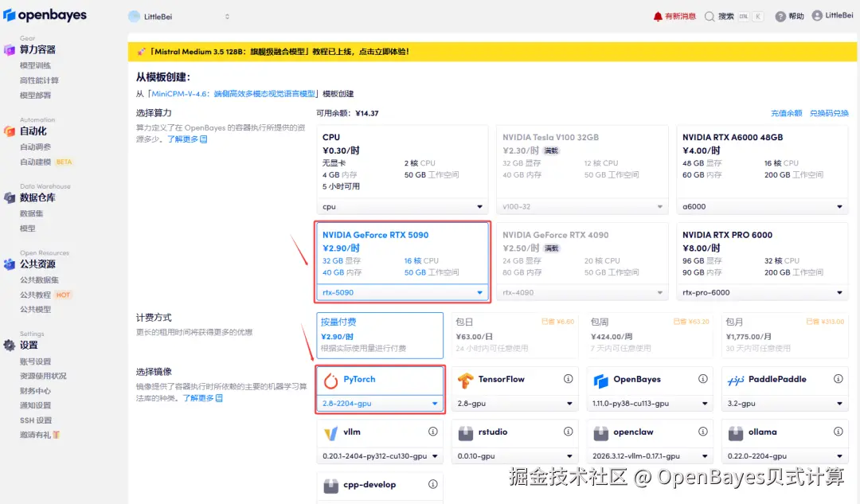Open the cpu resource dropdown

tap(402, 207)
